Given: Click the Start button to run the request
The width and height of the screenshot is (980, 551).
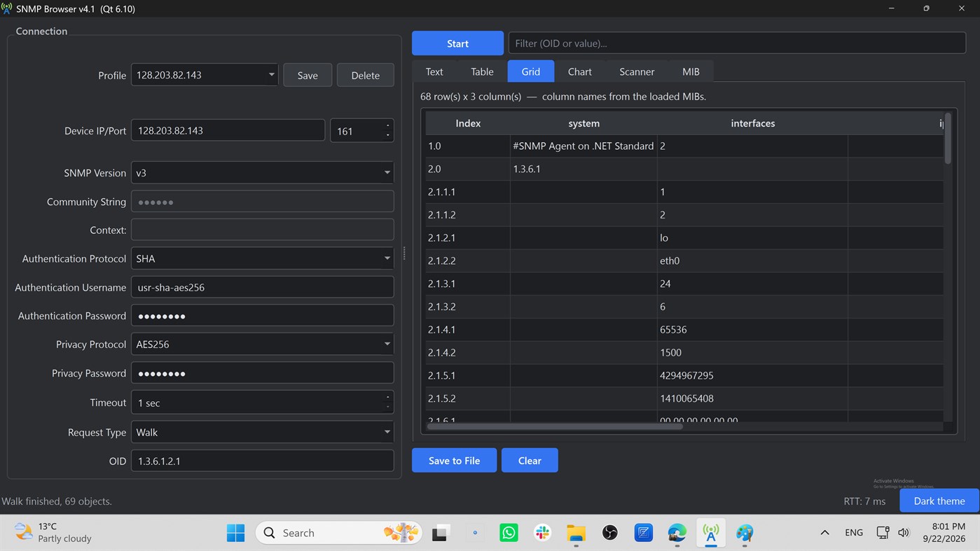Looking at the screenshot, I should pyautogui.click(x=457, y=43).
